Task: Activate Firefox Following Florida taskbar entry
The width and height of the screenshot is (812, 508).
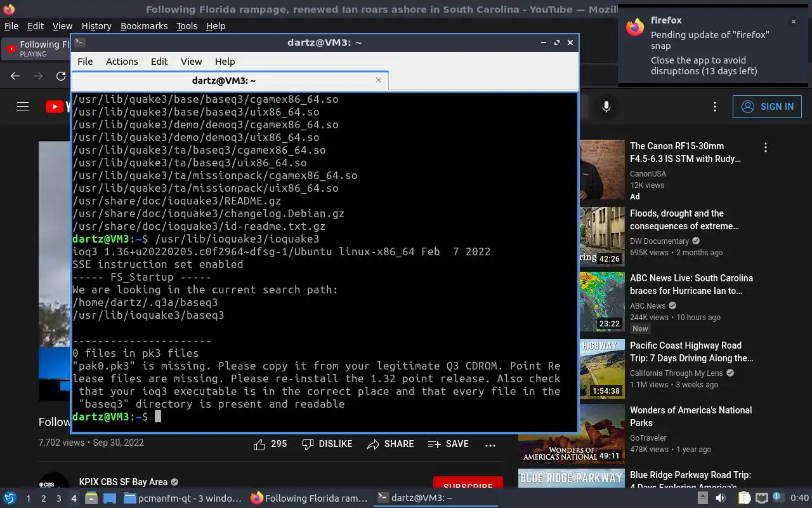Action: point(309,498)
